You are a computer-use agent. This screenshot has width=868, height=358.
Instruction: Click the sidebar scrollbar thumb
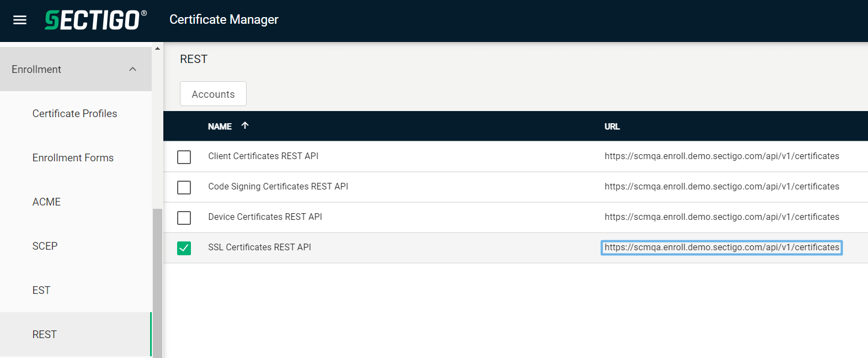coord(158,283)
